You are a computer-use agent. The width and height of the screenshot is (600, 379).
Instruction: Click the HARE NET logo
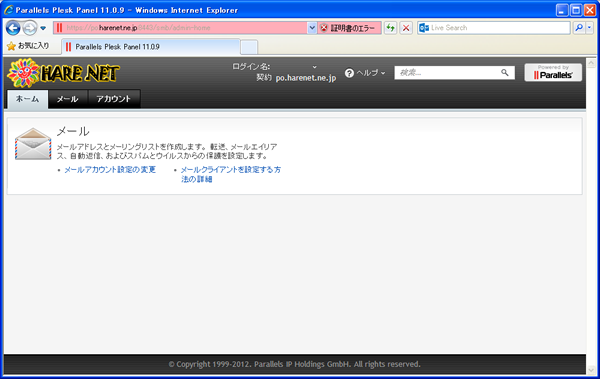click(63, 73)
